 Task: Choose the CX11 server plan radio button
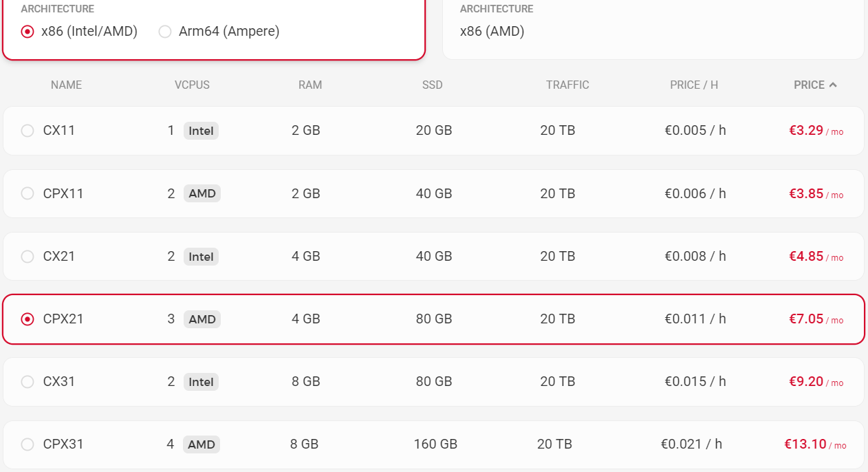coord(28,131)
